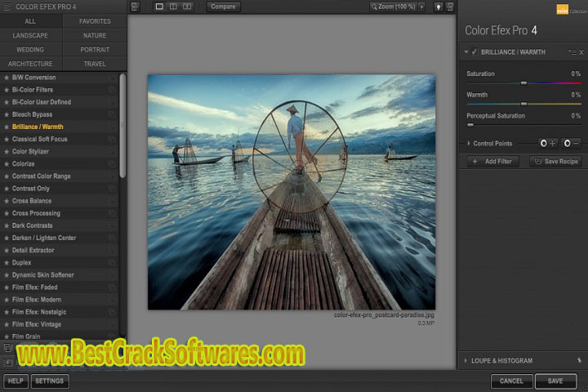
Task: Remove the Brilliance / Warmth filter with X
Action: [581, 52]
